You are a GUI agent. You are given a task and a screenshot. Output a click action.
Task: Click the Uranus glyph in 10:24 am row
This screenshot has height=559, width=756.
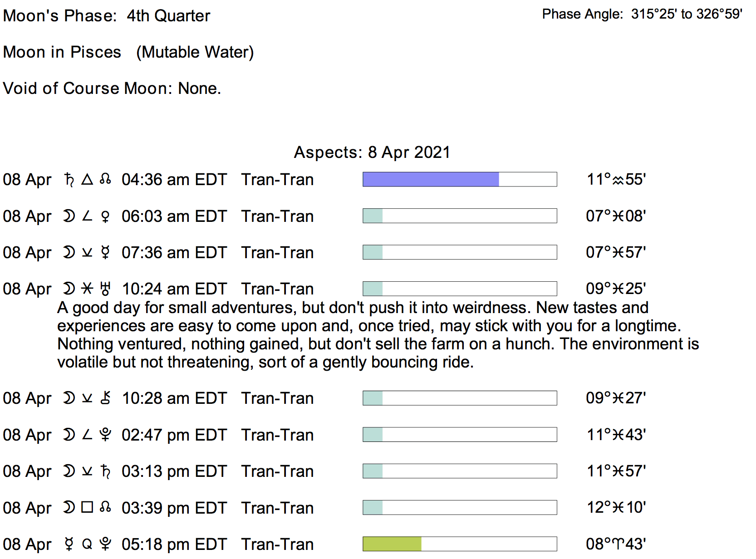click(105, 289)
